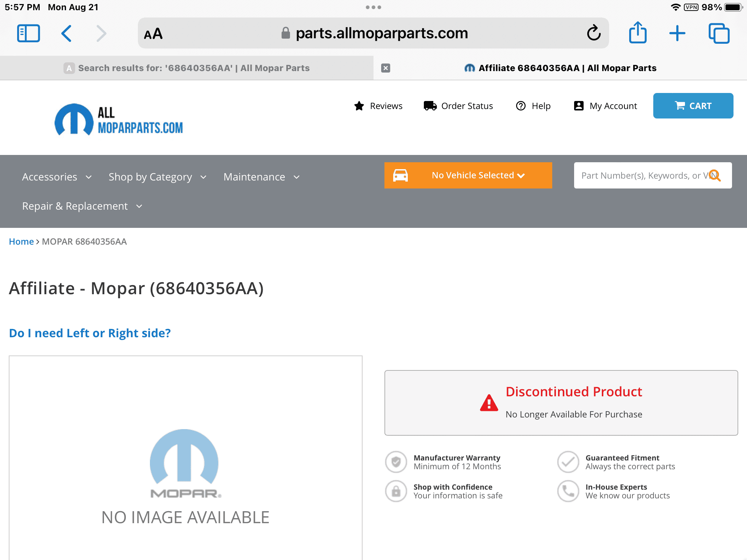Close the current tab with the X
Viewport: 747px width, 560px height.
pyautogui.click(x=386, y=68)
